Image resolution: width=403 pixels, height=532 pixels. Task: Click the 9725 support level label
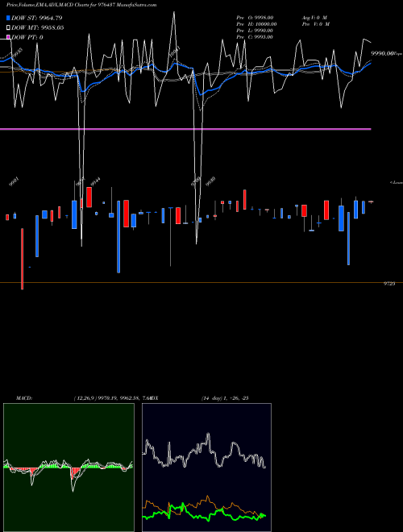point(389,284)
